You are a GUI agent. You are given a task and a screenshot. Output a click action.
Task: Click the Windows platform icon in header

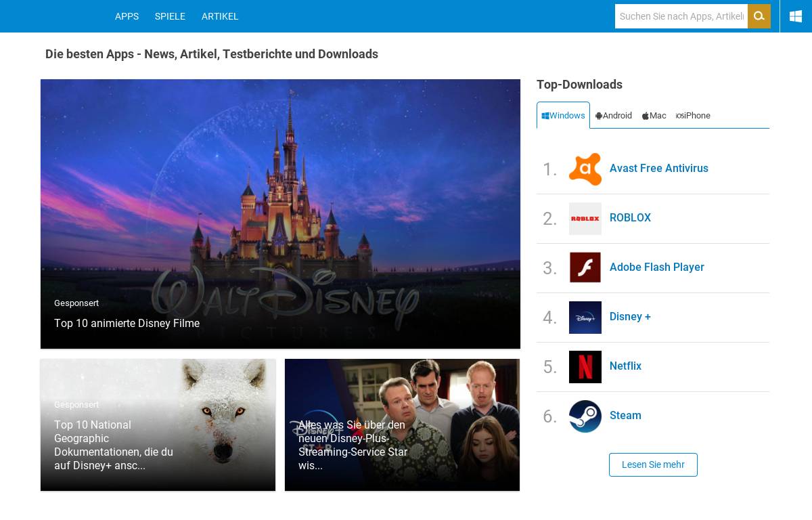point(796,16)
